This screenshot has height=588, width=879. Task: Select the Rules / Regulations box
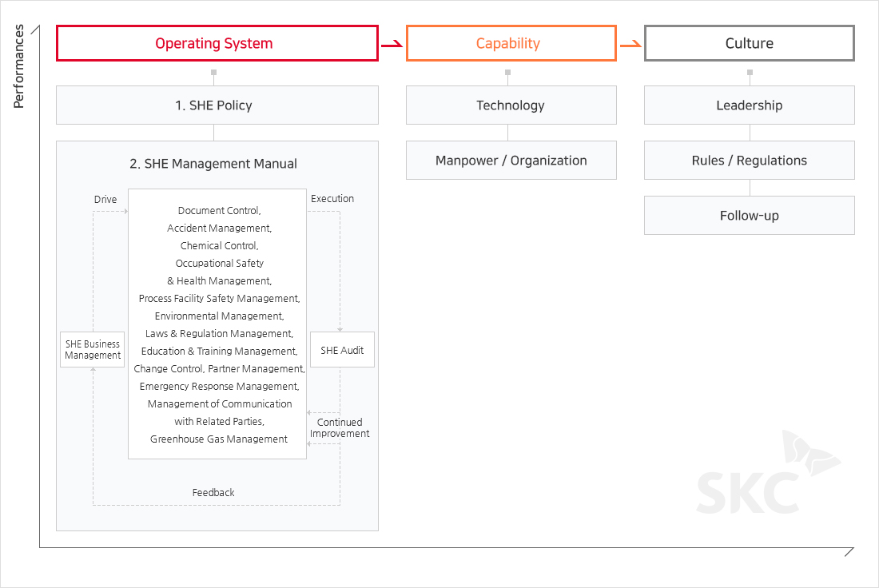749,161
